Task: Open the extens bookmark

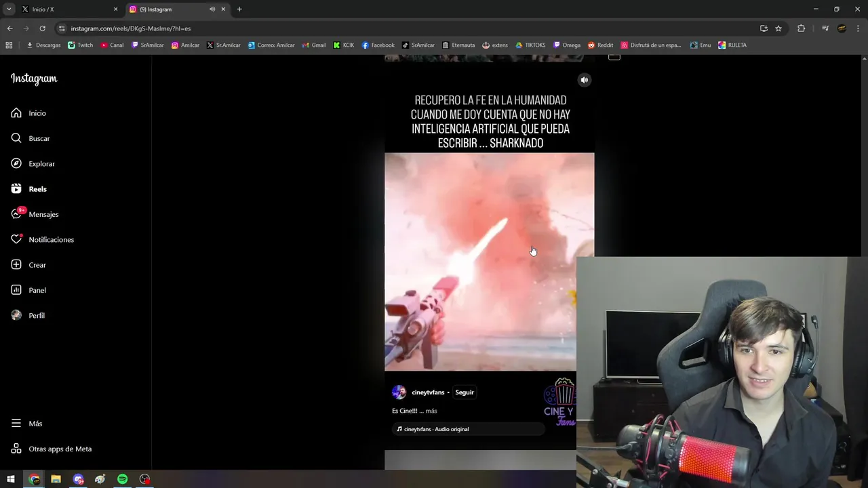Action: pyautogui.click(x=495, y=45)
